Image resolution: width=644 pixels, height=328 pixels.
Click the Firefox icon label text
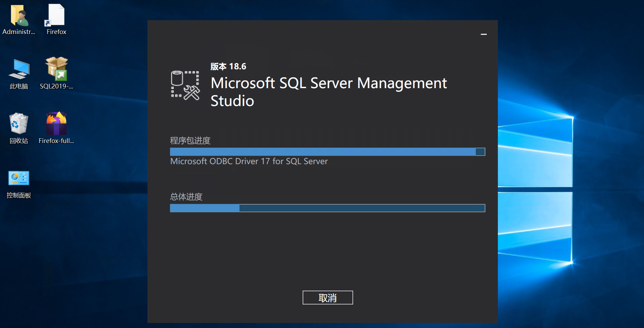click(56, 32)
